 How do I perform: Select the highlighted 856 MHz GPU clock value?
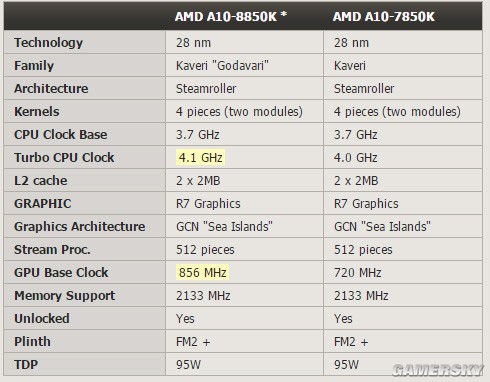202,272
